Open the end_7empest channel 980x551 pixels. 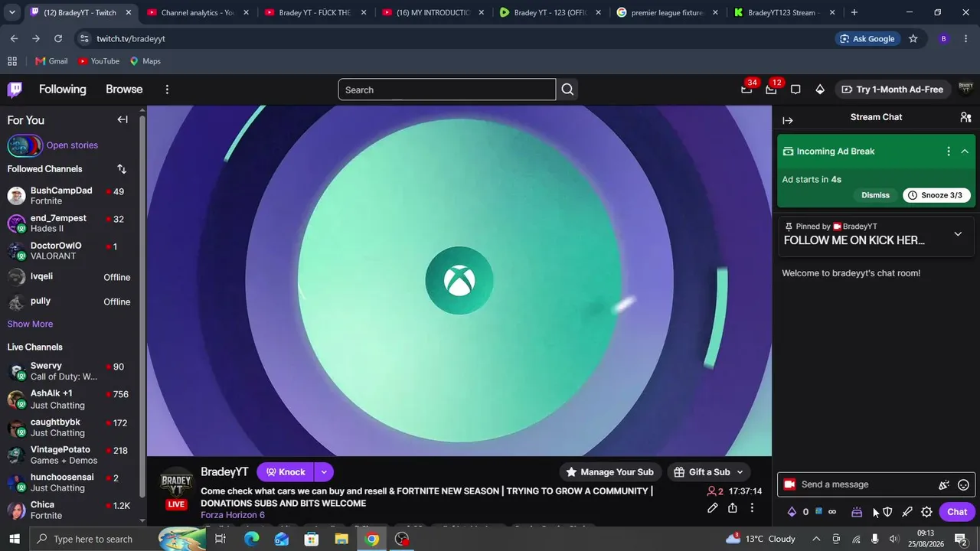pyautogui.click(x=69, y=223)
